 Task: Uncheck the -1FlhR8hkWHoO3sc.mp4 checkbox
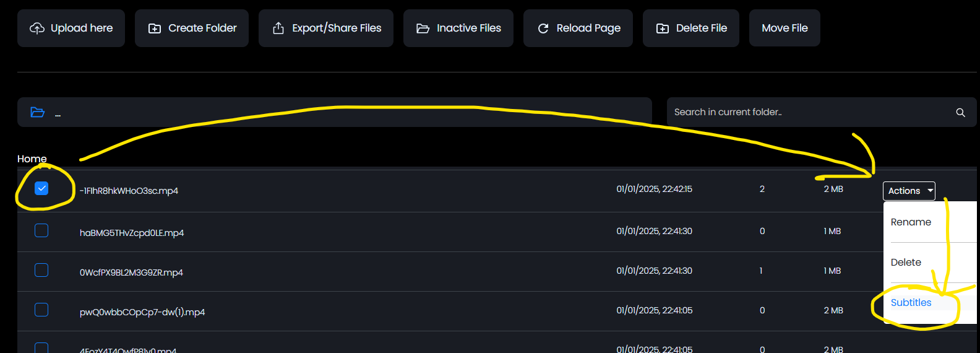pos(41,188)
